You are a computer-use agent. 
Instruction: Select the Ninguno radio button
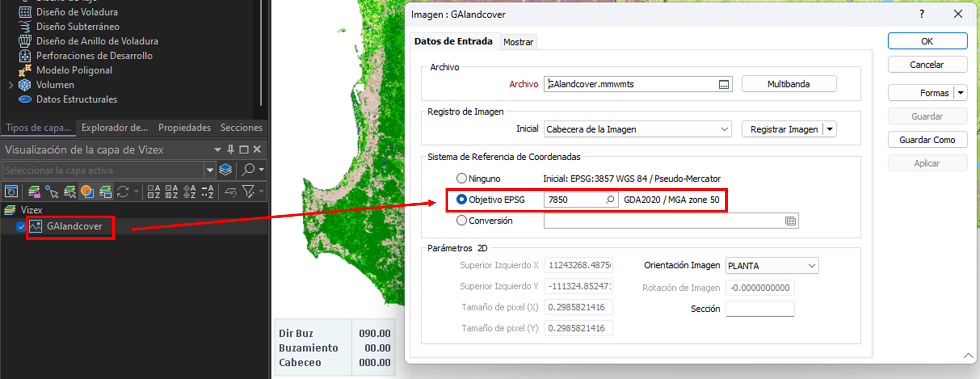(462, 178)
